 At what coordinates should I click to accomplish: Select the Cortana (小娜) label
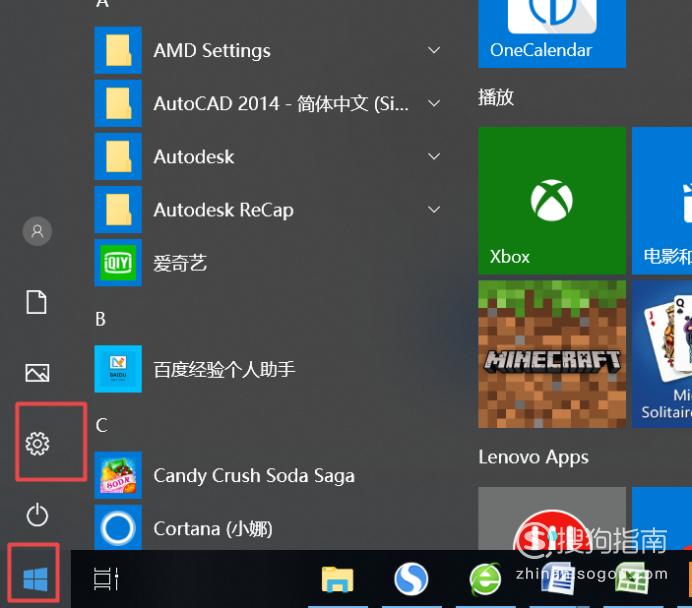click(x=213, y=529)
